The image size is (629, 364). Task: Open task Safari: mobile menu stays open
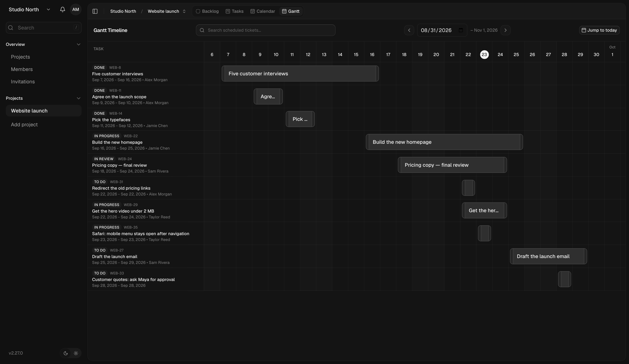tap(141, 234)
